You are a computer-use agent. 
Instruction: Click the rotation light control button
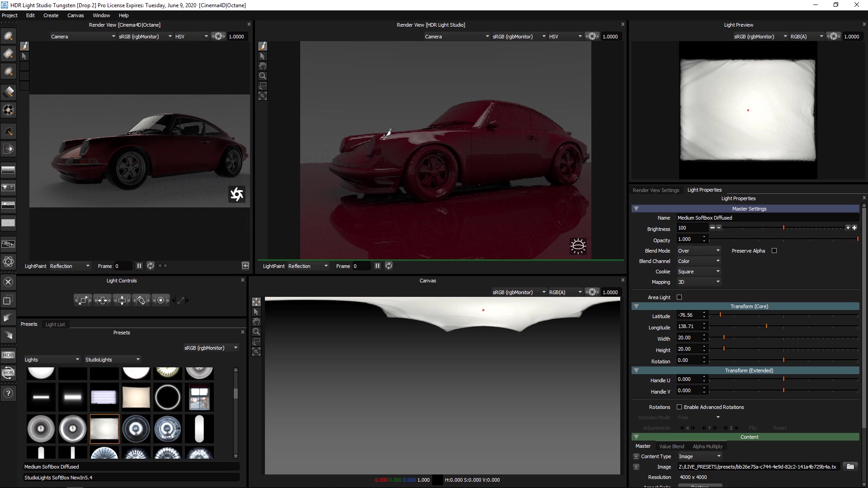pyautogui.click(x=141, y=300)
